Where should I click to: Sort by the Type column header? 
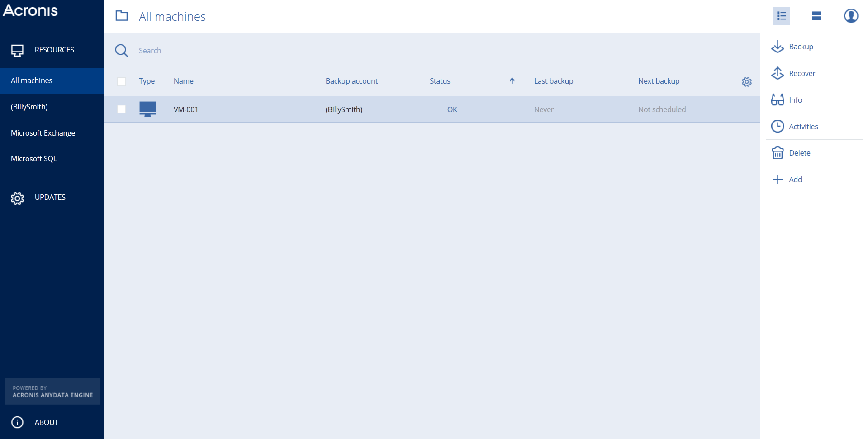pyautogui.click(x=147, y=81)
